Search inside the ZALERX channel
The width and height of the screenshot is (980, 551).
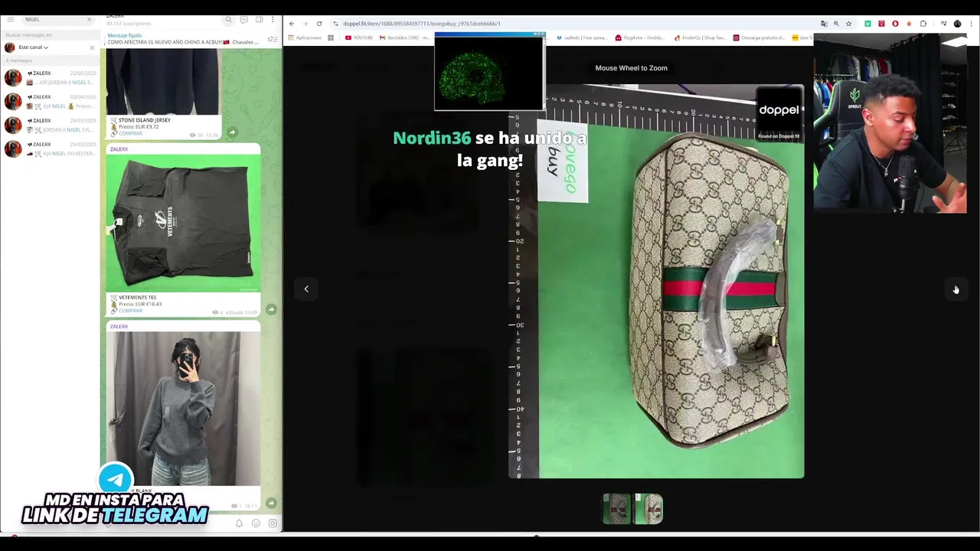click(x=228, y=20)
